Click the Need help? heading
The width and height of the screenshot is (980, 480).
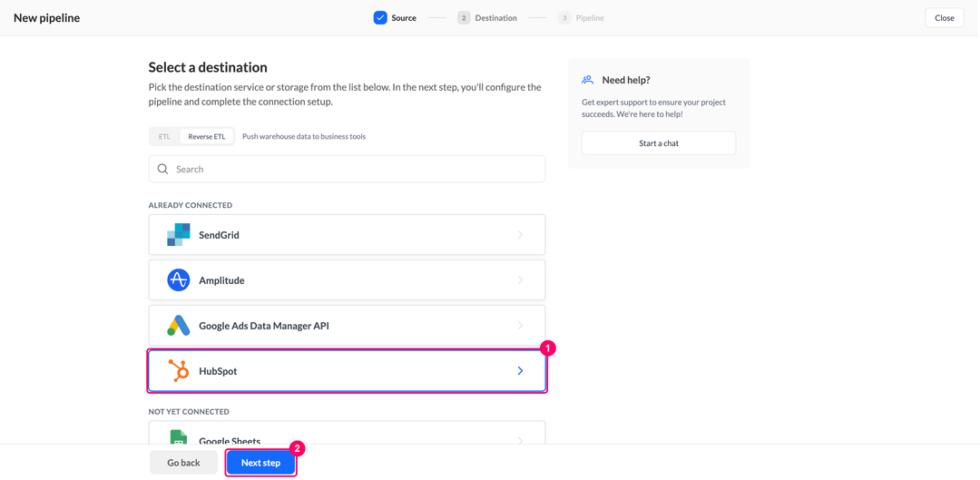pyautogui.click(x=626, y=80)
